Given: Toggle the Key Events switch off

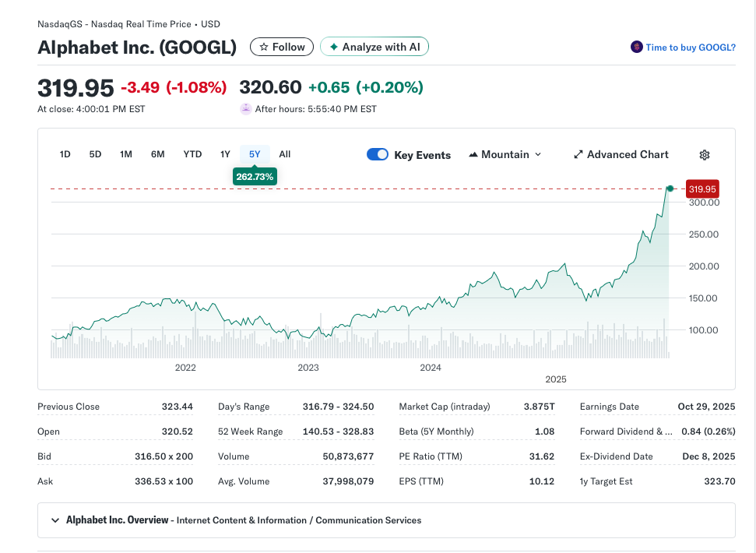Looking at the screenshot, I should [378, 155].
